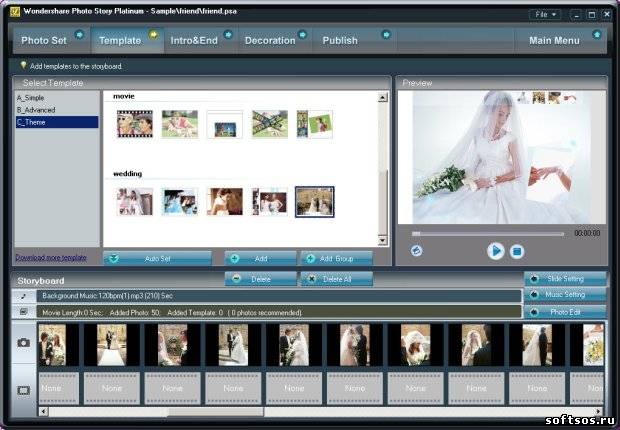
Task: Select third wedding template thumbnail
Action: click(x=225, y=202)
